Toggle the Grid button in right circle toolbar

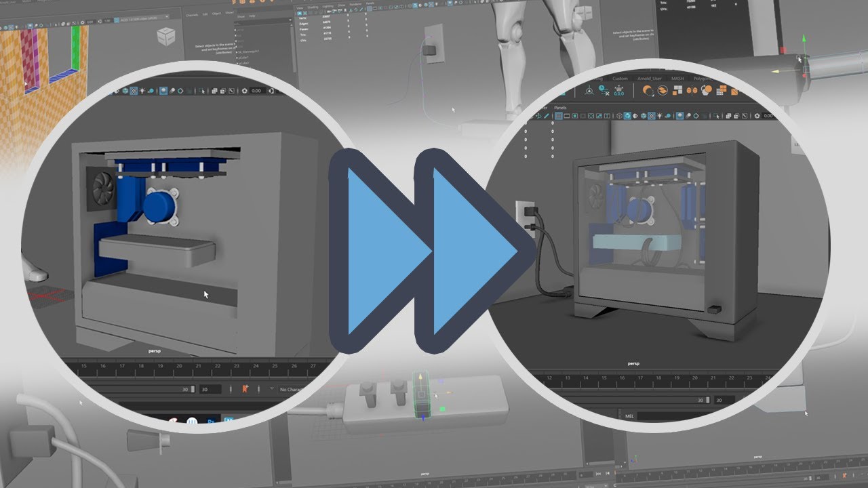tap(559, 115)
